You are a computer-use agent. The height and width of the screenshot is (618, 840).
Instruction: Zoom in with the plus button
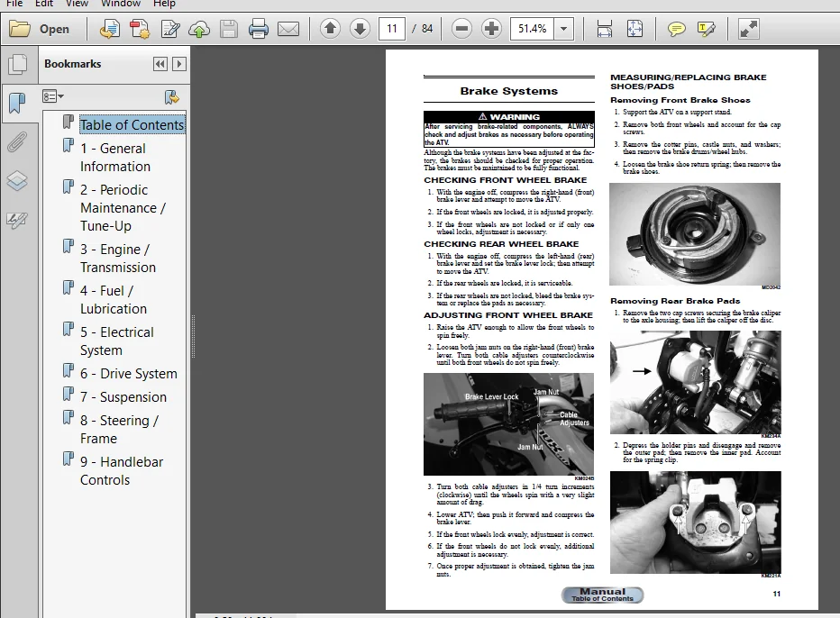[490, 29]
